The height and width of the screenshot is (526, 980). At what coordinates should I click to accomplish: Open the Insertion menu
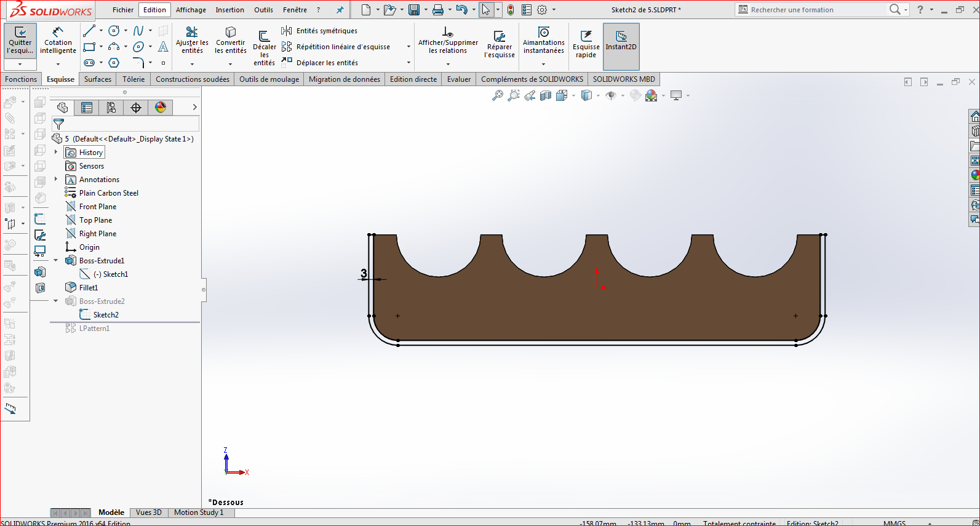pyautogui.click(x=229, y=10)
